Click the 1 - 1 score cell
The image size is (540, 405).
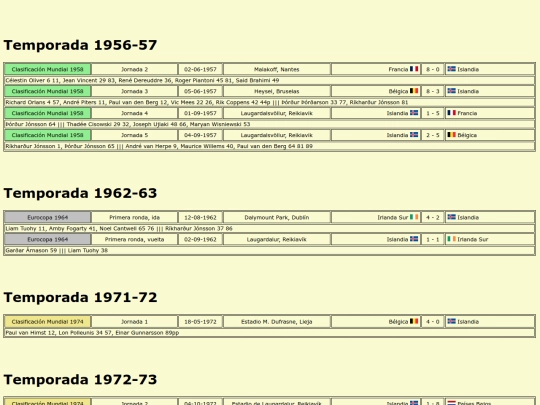(433, 239)
